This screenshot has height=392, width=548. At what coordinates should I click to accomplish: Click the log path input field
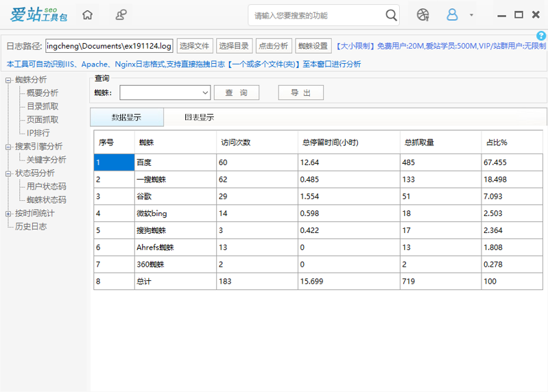(x=109, y=46)
